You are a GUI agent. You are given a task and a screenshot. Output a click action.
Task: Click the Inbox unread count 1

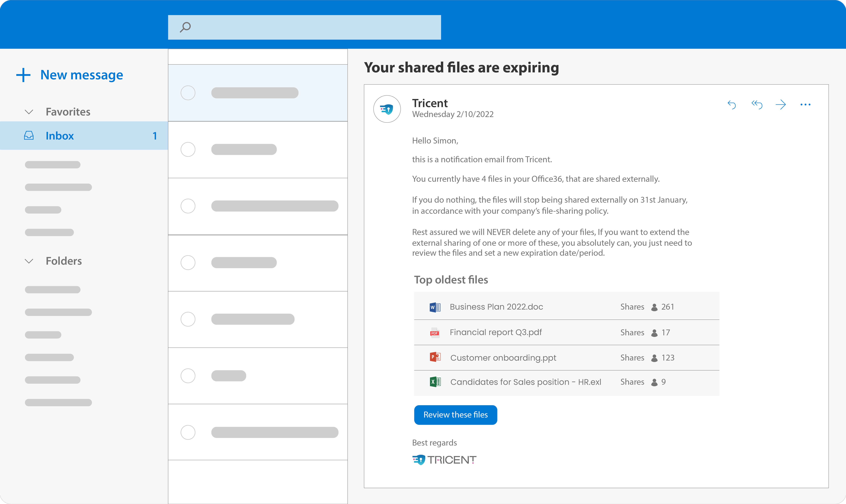pyautogui.click(x=155, y=136)
